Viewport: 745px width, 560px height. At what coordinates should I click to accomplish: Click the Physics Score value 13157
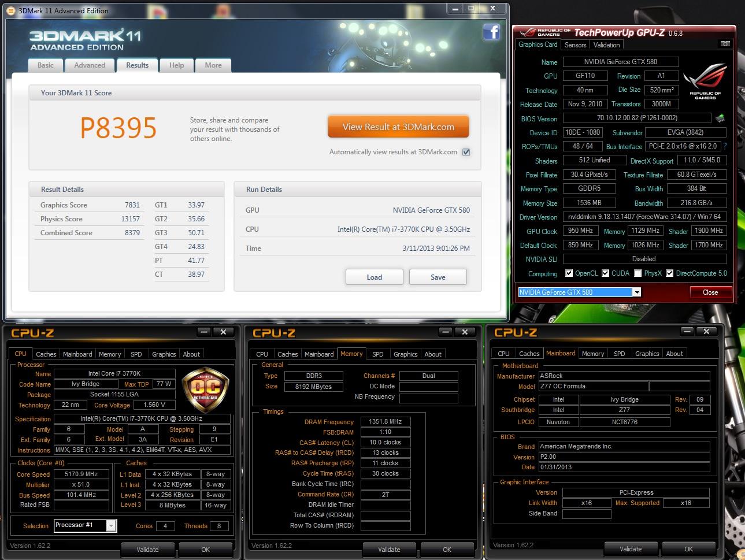coord(131,219)
